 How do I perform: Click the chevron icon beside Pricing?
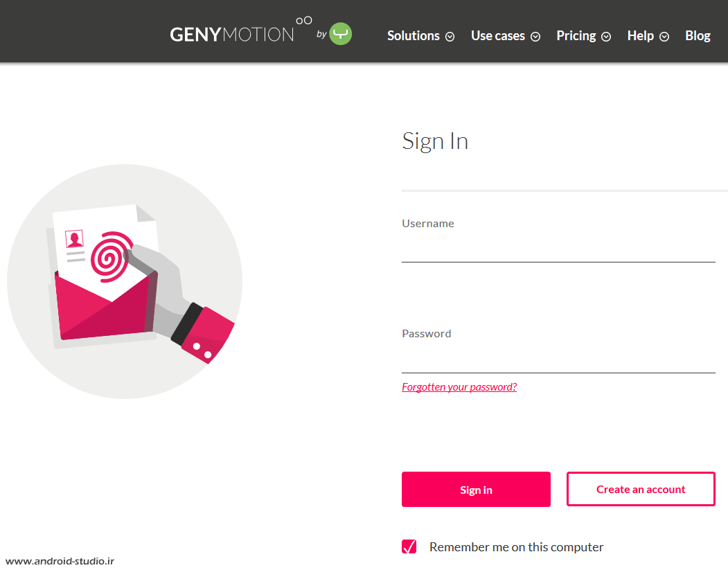606,37
